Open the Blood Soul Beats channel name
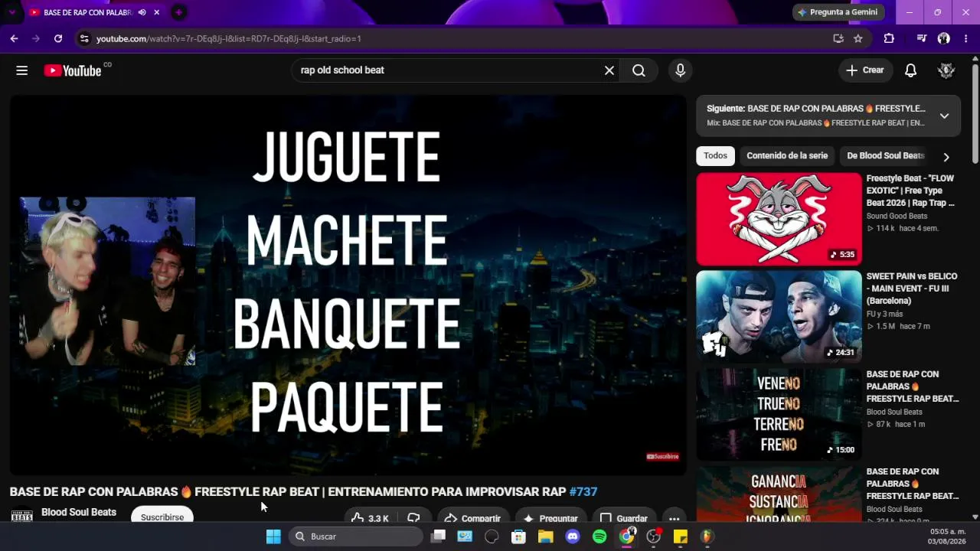The width and height of the screenshot is (980, 551). pyautogui.click(x=79, y=512)
